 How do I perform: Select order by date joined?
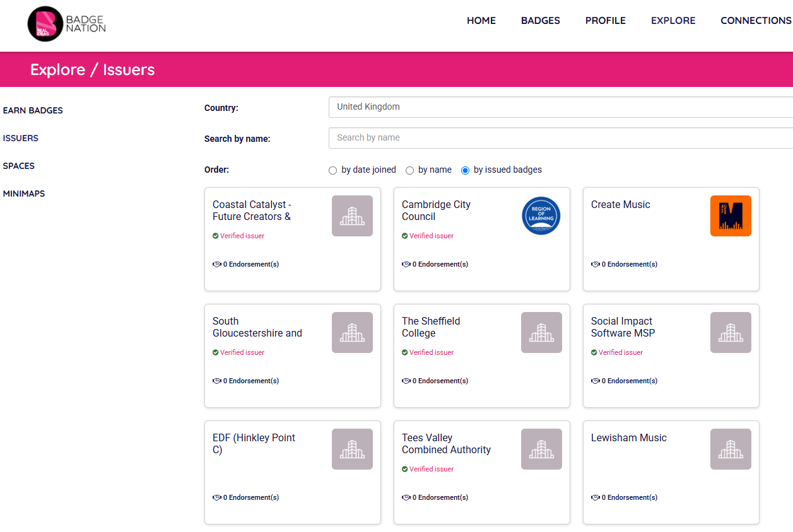pos(333,170)
